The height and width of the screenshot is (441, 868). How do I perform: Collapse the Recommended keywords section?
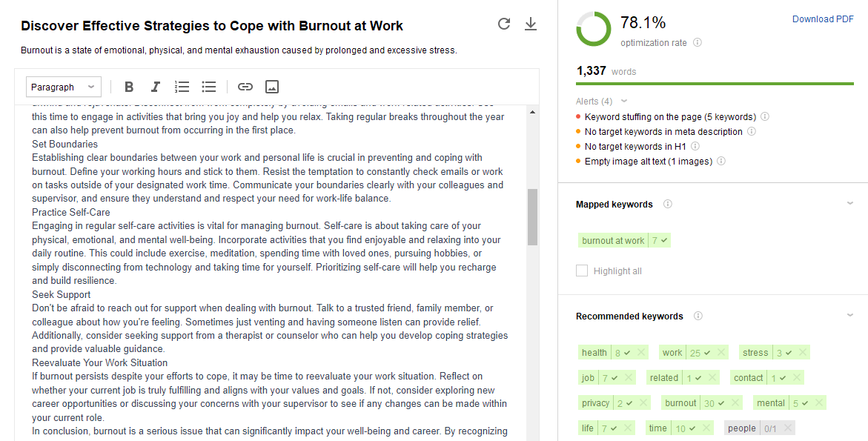850,316
